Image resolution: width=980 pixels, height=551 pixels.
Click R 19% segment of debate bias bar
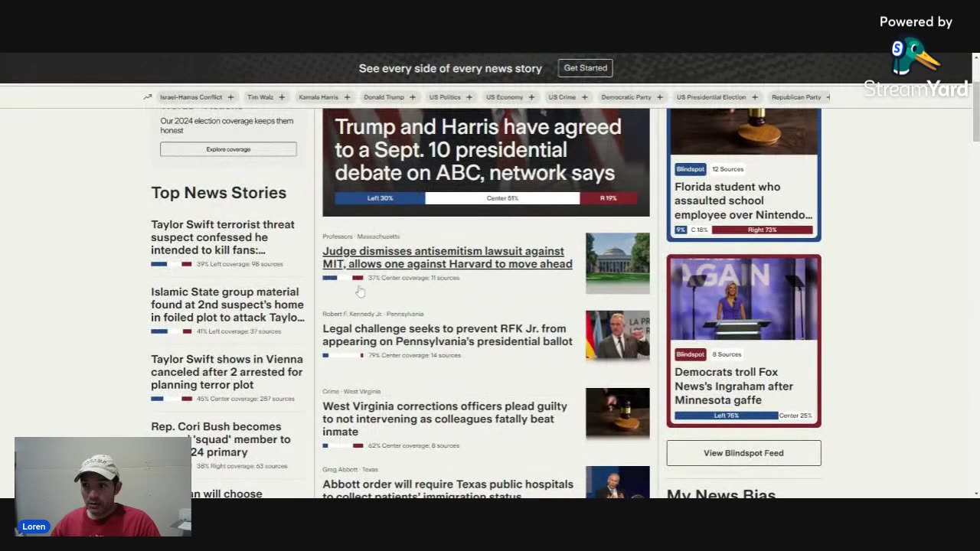click(x=609, y=198)
